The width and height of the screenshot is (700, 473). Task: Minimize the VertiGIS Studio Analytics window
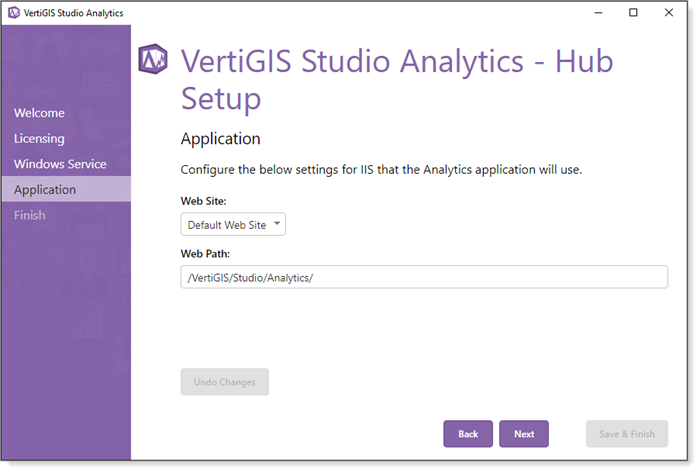tap(599, 12)
